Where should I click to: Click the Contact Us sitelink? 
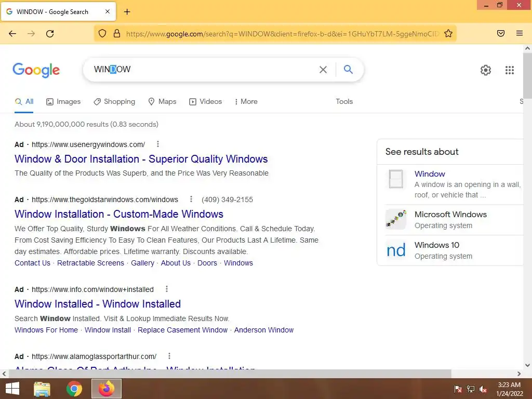pyautogui.click(x=32, y=263)
